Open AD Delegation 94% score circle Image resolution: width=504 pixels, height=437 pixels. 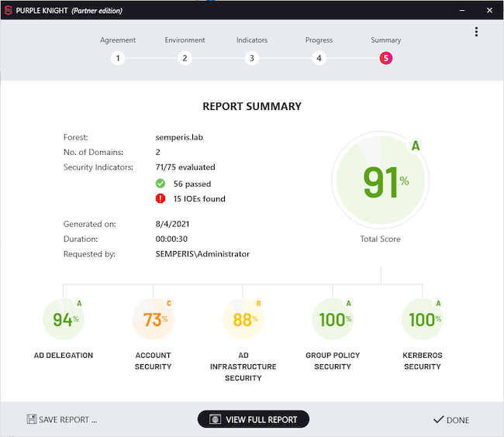[64, 319]
